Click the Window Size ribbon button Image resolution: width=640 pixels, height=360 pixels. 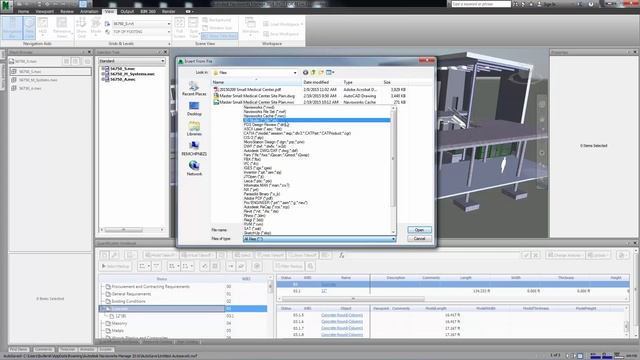click(217, 28)
